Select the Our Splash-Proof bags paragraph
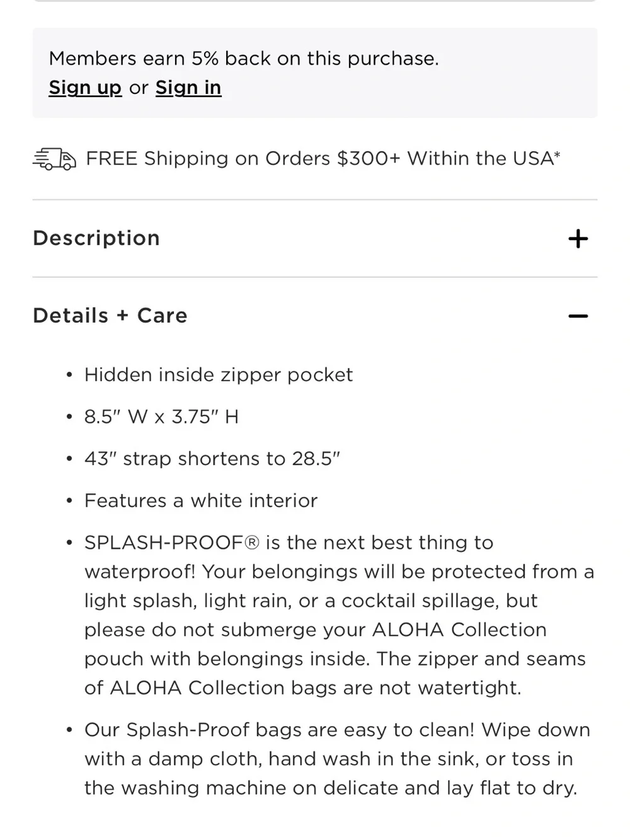Image resolution: width=630 pixels, height=840 pixels. pos(338,759)
